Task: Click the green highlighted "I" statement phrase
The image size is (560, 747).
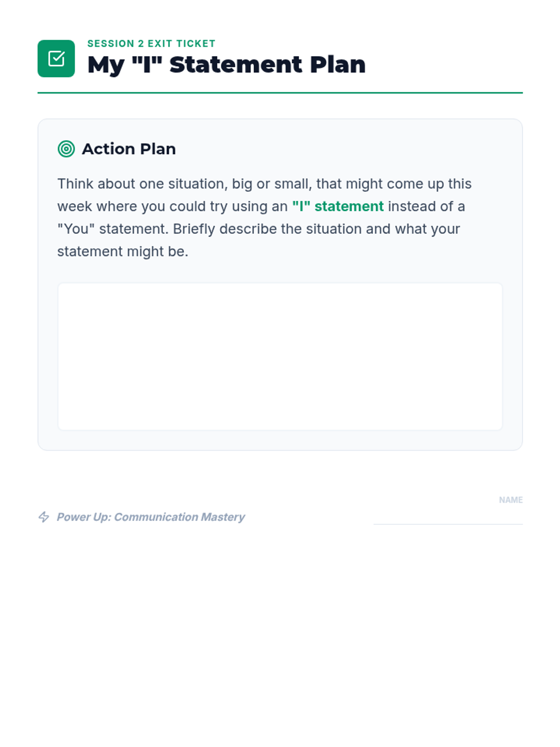Action: 338,206
